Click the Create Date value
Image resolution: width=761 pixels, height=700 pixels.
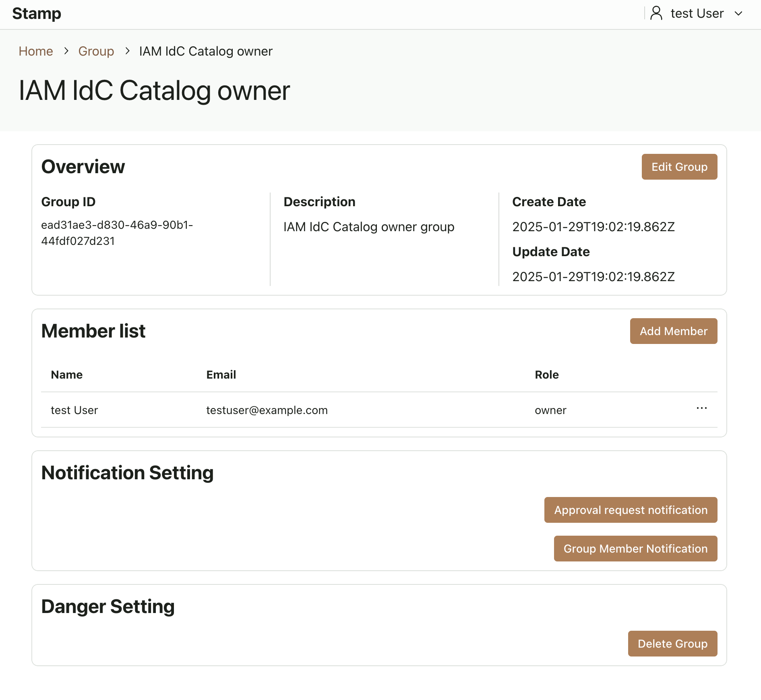pyautogui.click(x=593, y=227)
